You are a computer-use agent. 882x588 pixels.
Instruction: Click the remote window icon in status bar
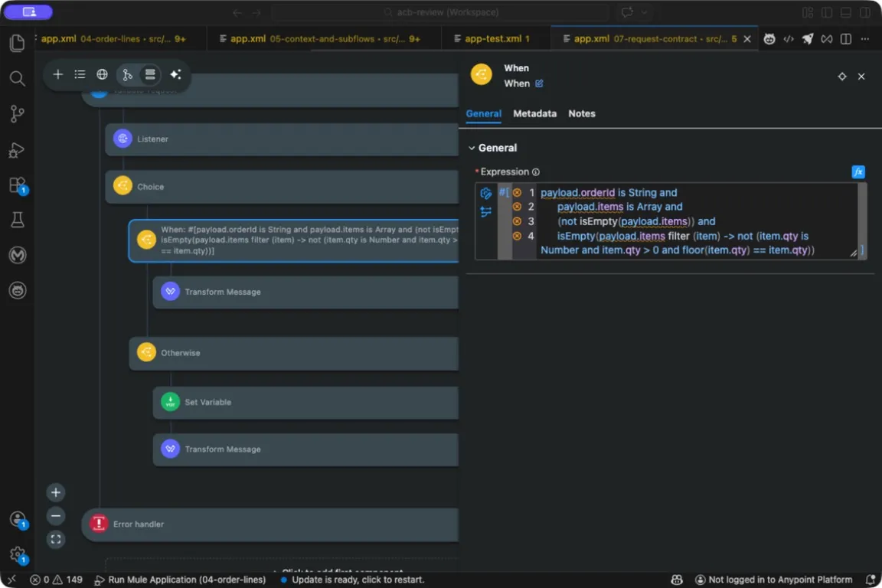click(11, 580)
